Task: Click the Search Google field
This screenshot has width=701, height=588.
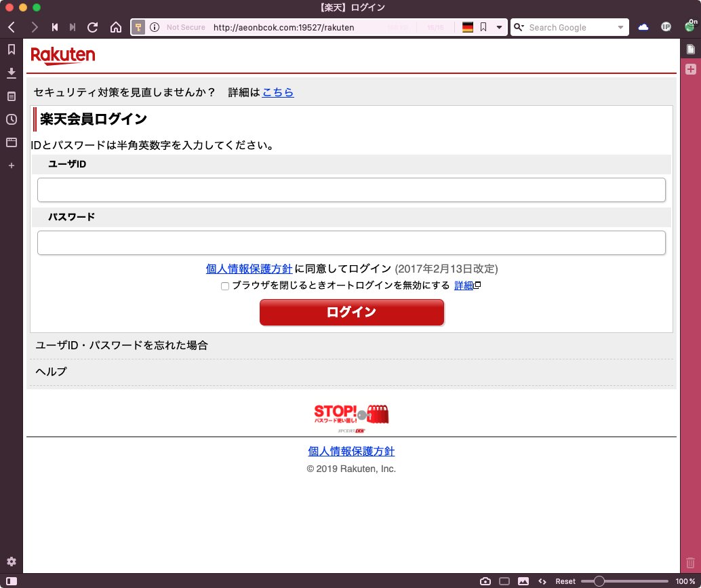Action: pos(570,27)
